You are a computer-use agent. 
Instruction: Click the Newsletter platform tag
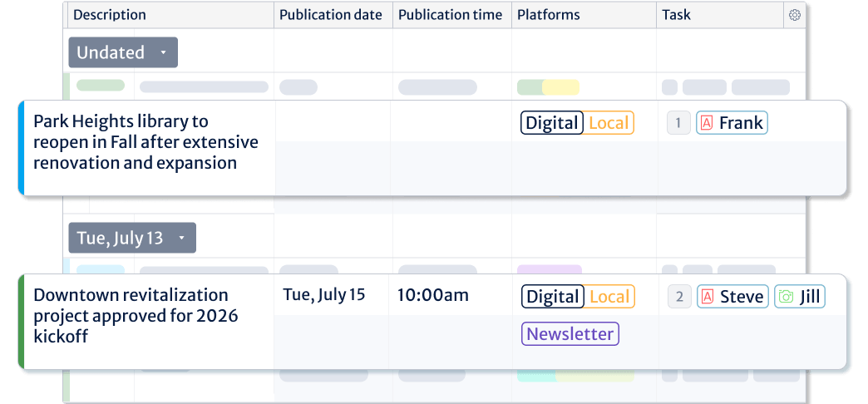[570, 334]
